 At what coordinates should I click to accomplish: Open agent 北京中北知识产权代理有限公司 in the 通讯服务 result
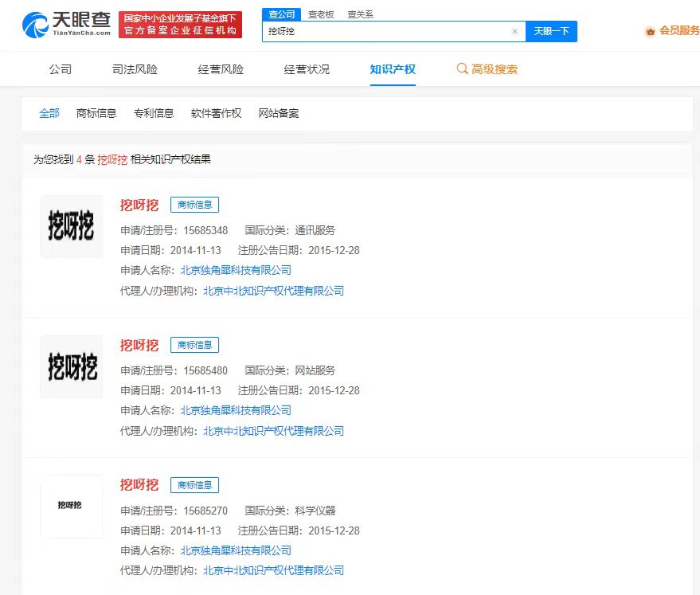point(274,291)
